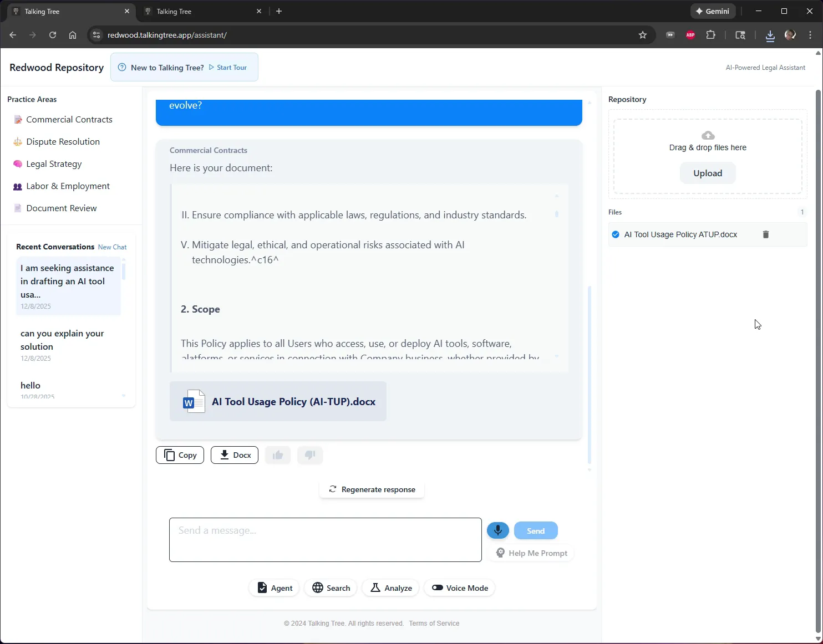Go to browser home page
Viewport: 823px width, 644px height.
click(73, 35)
